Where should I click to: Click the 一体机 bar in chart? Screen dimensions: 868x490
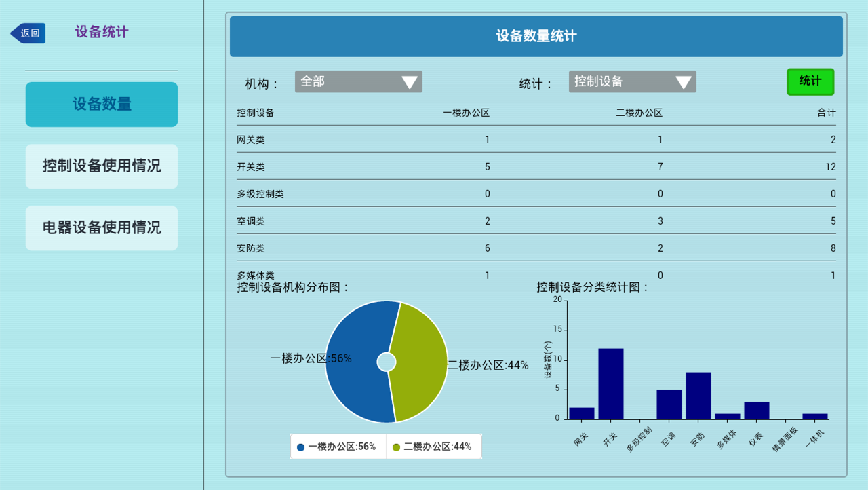815,416
